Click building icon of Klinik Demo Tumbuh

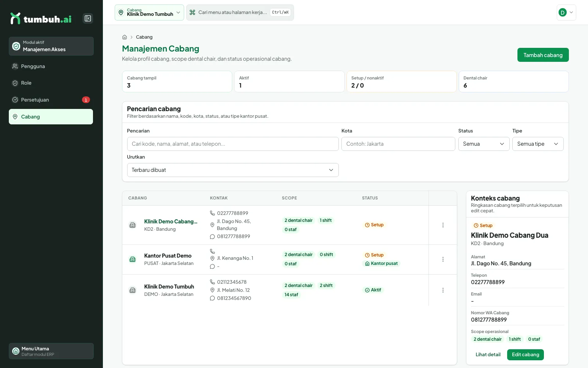(x=133, y=290)
